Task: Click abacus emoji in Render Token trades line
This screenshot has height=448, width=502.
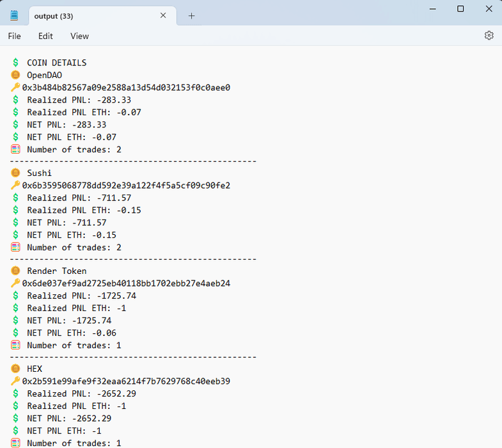Action: (x=15, y=345)
